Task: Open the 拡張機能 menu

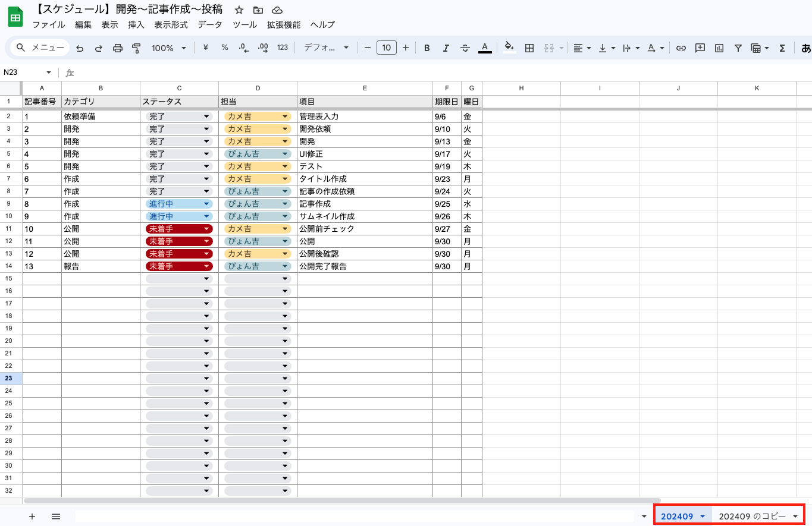Action: click(284, 25)
